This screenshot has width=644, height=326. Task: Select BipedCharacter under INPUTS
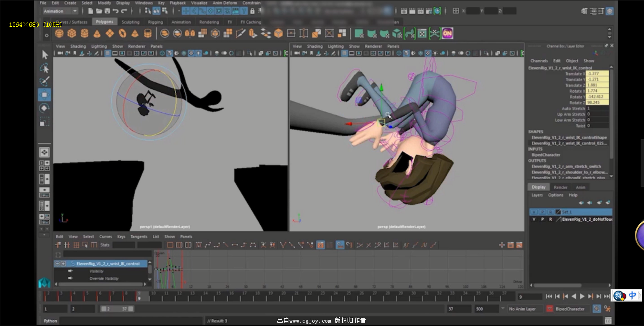[x=546, y=155]
